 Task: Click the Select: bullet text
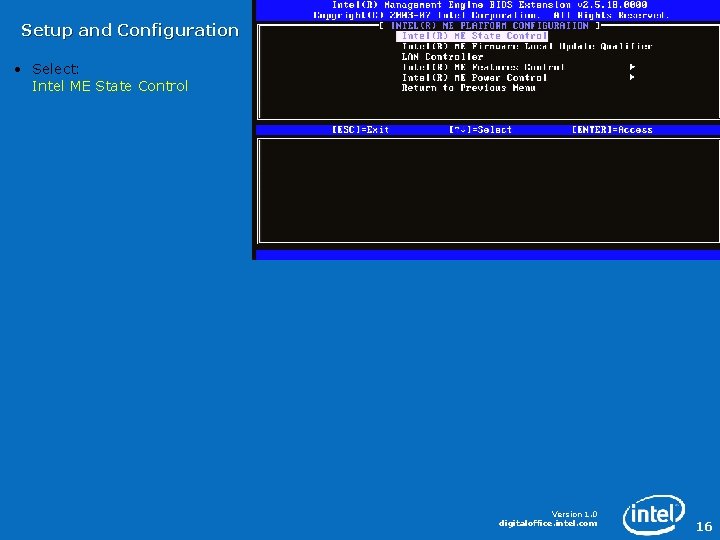(x=55, y=69)
